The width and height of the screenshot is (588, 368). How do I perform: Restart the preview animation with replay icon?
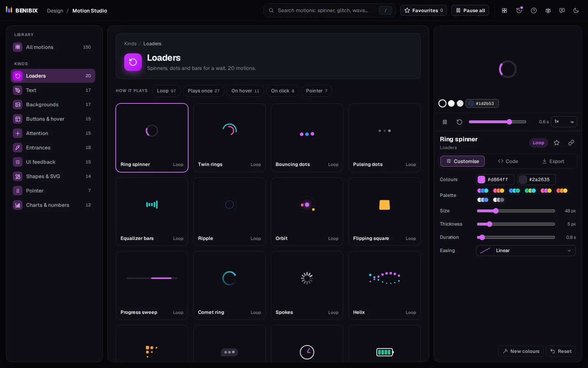[x=459, y=122]
